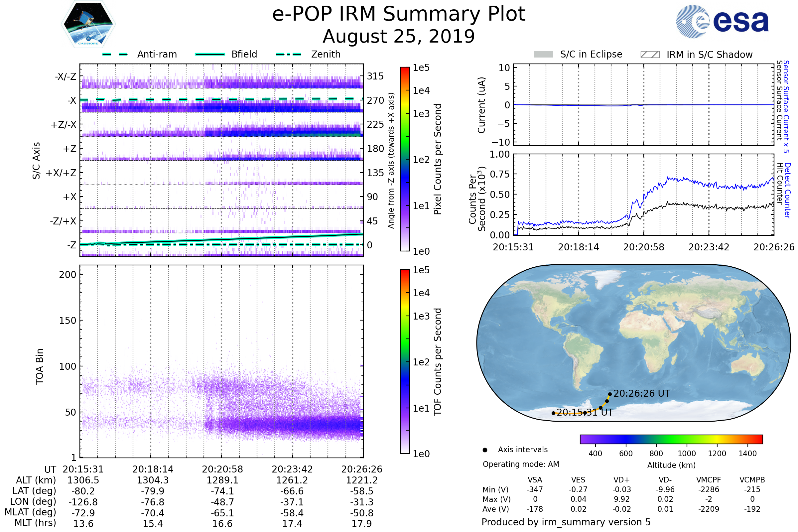This screenshot has width=798, height=532.
Task: Click the Operating mode: AM text
Action: click(x=521, y=464)
